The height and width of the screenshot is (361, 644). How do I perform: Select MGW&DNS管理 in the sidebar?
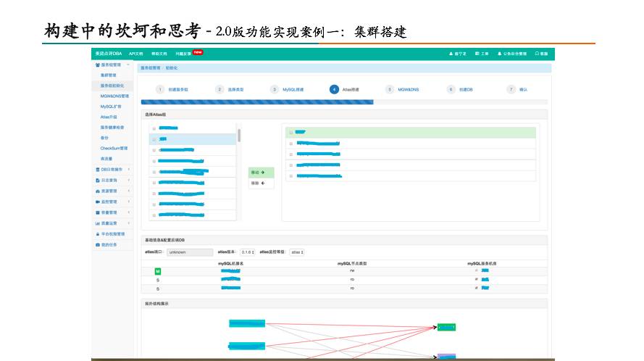114,96
